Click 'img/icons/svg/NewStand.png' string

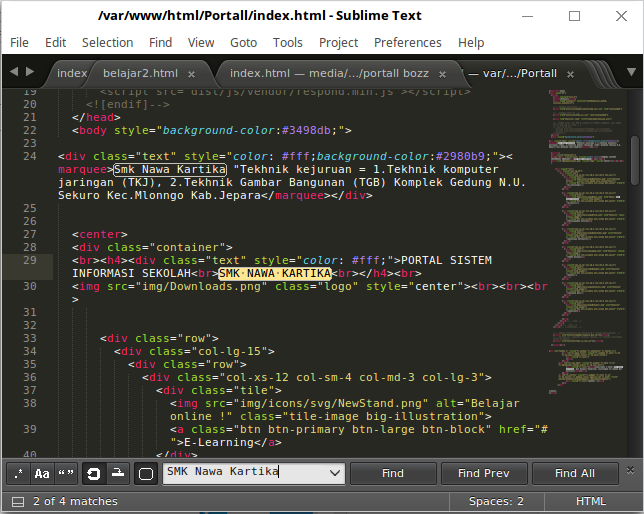tap(331, 403)
